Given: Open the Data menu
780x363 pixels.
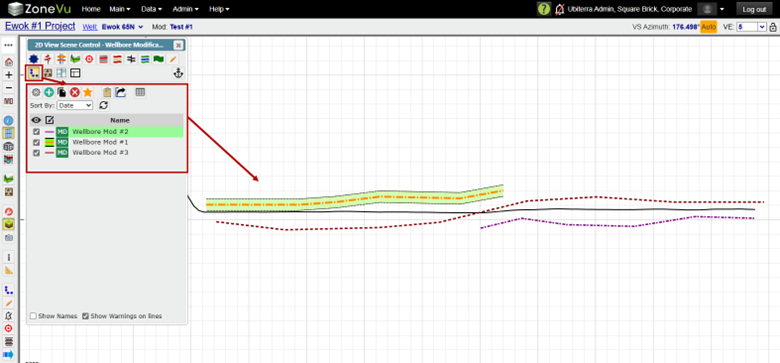Looking at the screenshot, I should [152, 9].
